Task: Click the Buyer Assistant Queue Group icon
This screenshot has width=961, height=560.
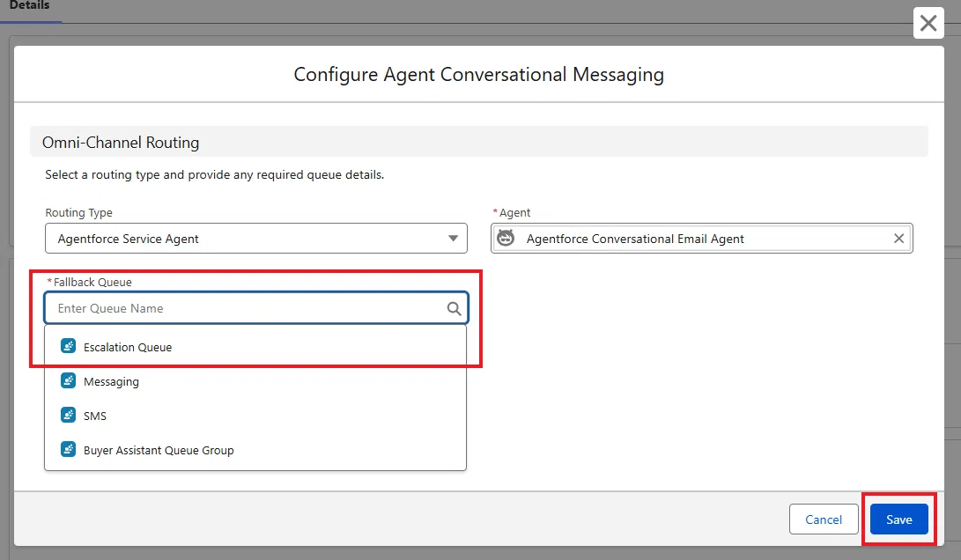Action: tap(68, 449)
